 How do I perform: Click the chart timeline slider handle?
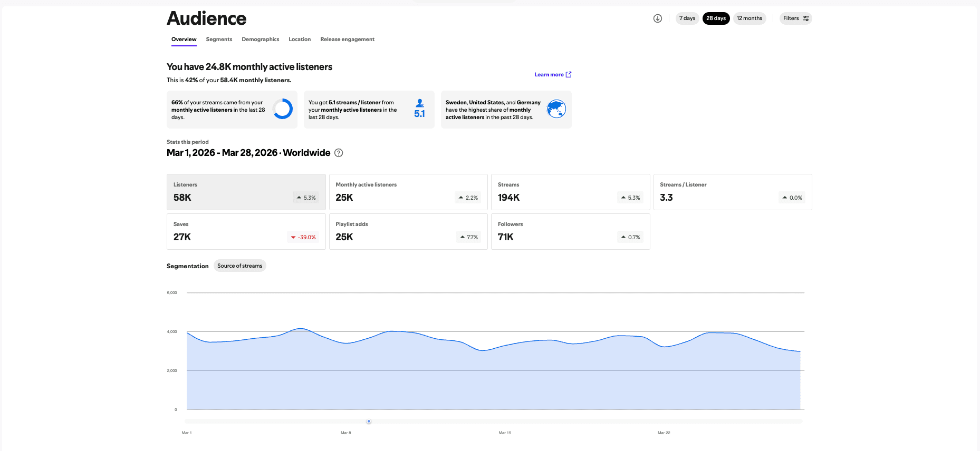point(369,421)
